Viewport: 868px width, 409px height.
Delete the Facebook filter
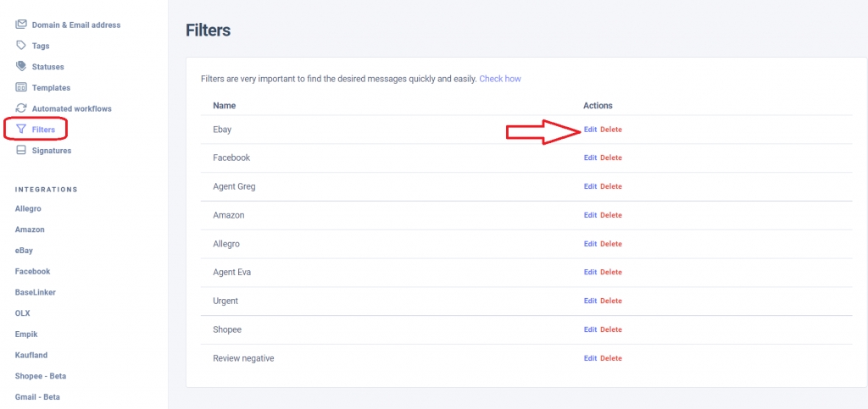[x=611, y=158]
